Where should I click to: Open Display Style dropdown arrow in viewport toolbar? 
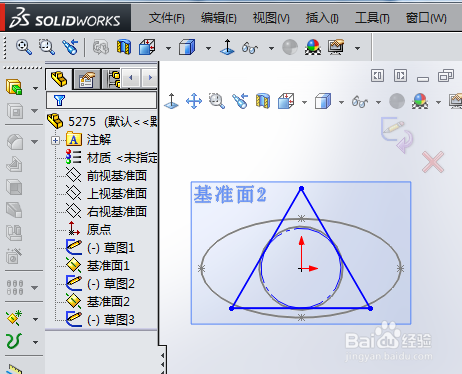341,102
